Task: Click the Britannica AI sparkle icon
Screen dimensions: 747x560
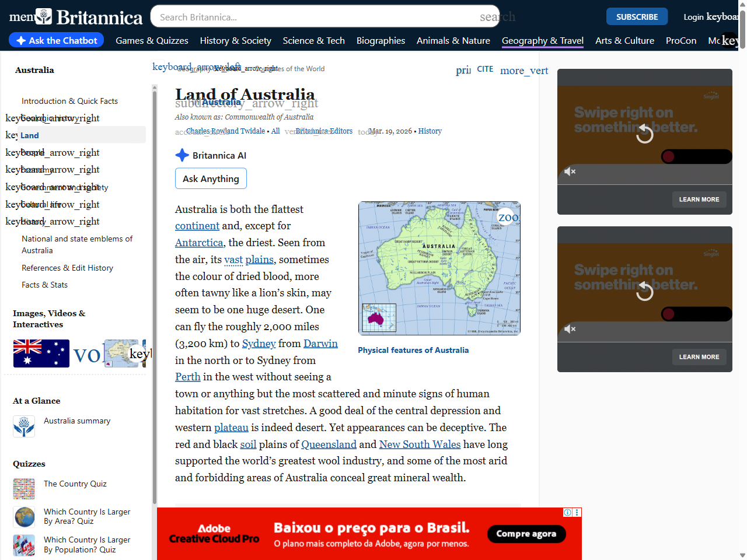Action: coord(182,155)
